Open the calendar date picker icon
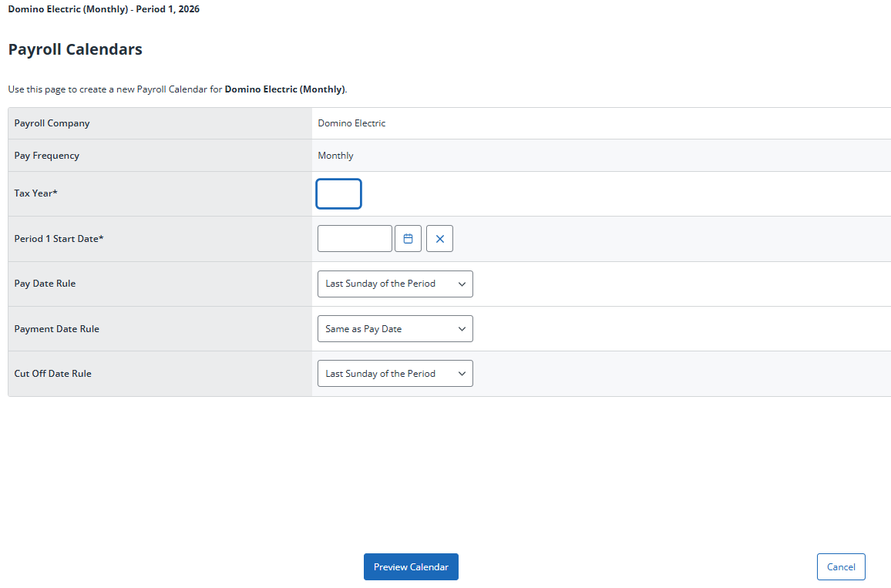Screen dimensions: 891x588 pos(408,239)
